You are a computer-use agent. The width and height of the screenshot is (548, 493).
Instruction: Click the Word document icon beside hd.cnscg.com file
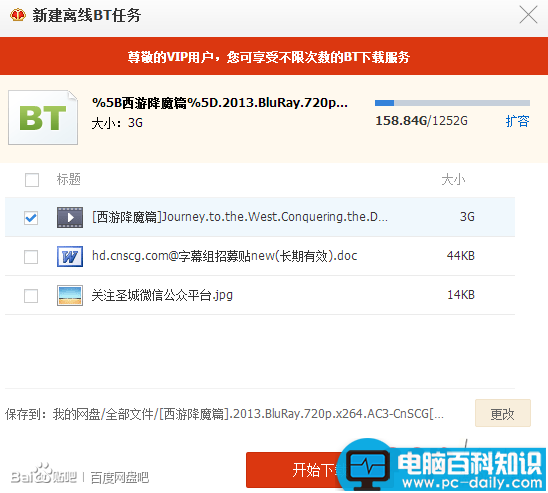70,256
